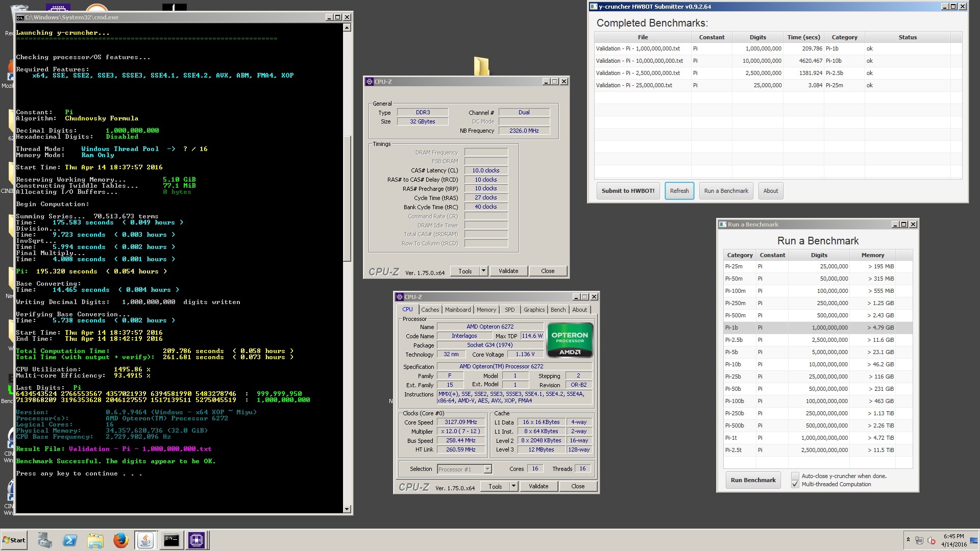Click About button in HWBOT Submitter
Image resolution: width=980 pixels, height=551 pixels.
771,191
